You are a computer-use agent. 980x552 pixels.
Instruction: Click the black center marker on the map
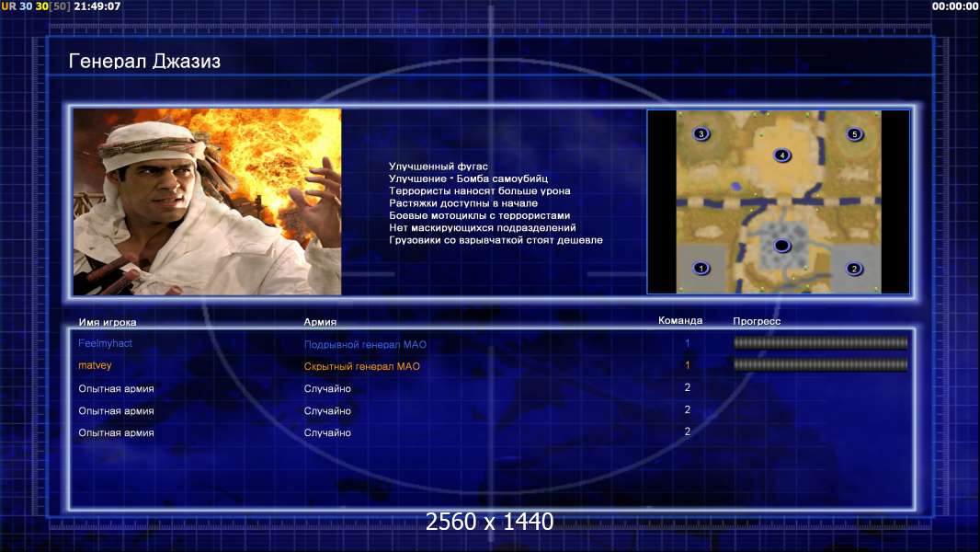(781, 246)
